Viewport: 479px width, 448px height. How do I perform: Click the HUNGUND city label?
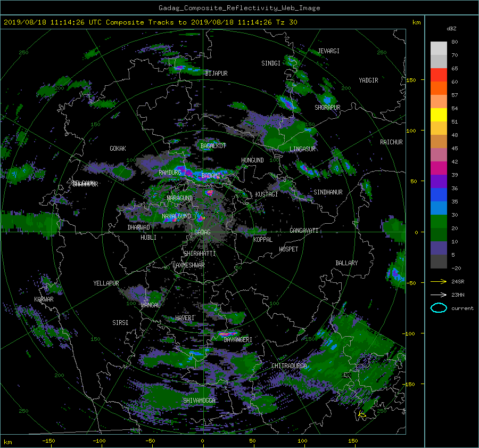click(x=252, y=160)
